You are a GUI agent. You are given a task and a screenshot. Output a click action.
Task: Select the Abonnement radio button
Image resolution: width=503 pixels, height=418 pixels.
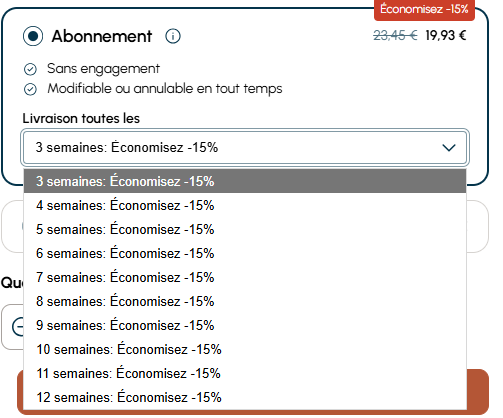(x=33, y=36)
